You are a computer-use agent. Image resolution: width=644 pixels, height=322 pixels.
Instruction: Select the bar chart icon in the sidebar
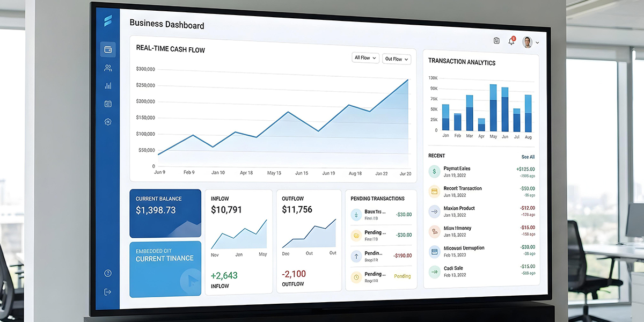pyautogui.click(x=108, y=86)
